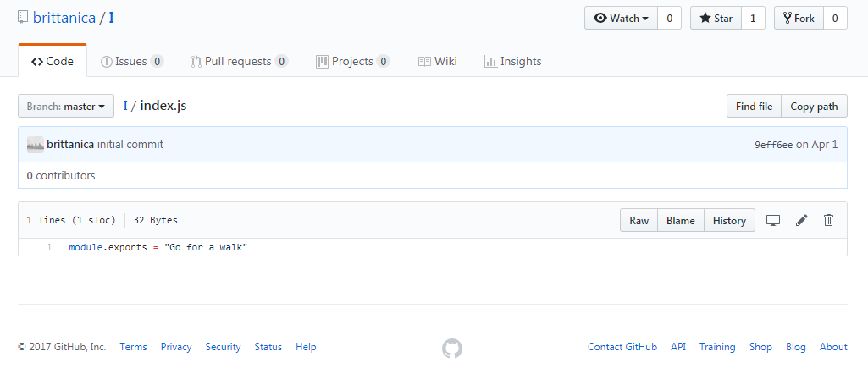
Task: Click line number 1 in code view
Action: (x=49, y=247)
